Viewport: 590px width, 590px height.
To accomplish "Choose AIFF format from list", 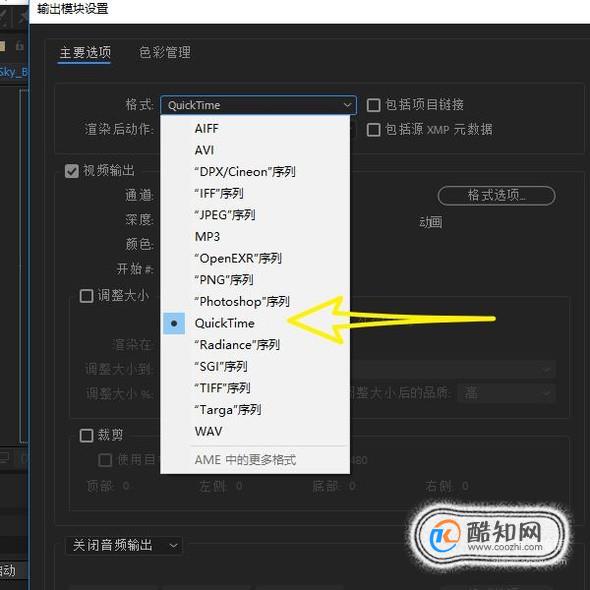I will 255,129.
